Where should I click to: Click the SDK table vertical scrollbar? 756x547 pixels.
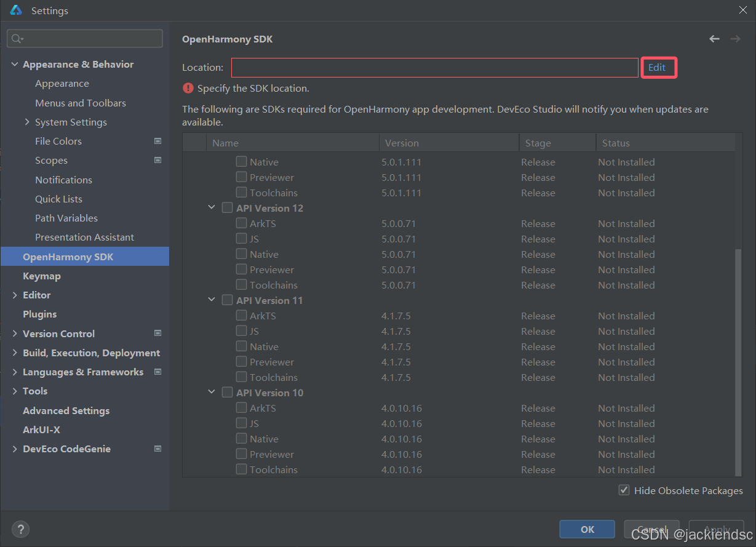coord(738,362)
